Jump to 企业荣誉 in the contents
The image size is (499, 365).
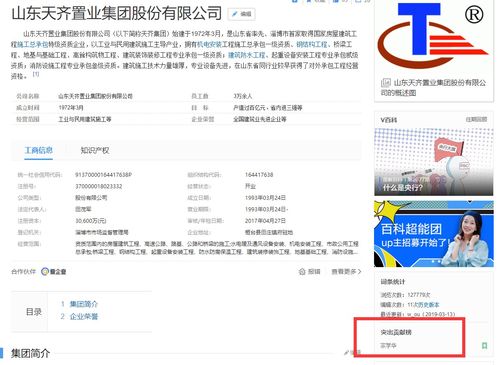84,316
